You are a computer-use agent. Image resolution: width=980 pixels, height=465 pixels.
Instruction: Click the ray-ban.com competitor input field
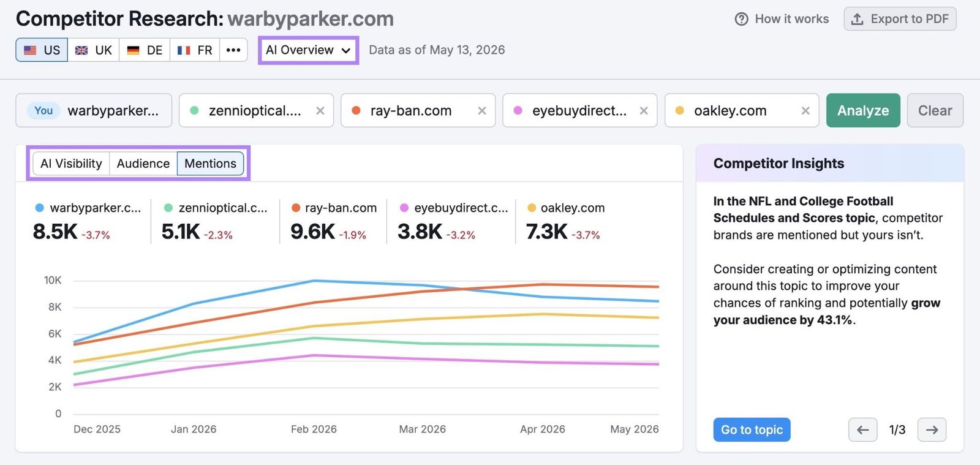[418, 110]
